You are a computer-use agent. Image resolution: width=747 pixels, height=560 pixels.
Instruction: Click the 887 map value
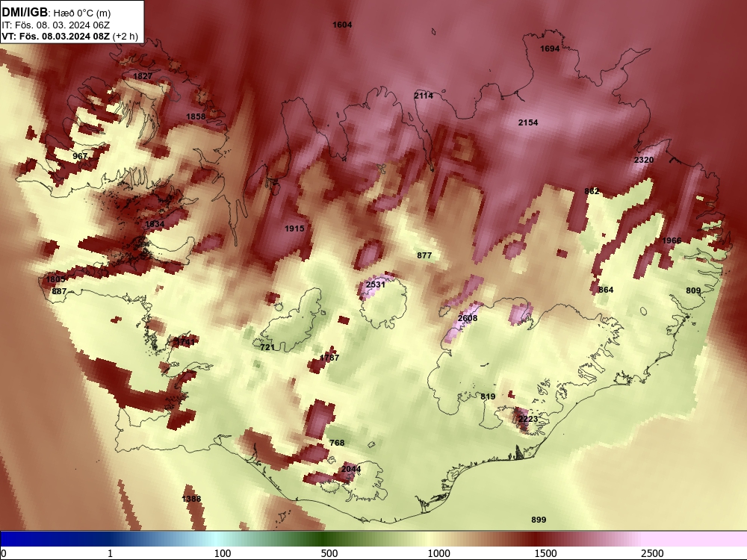coord(59,291)
